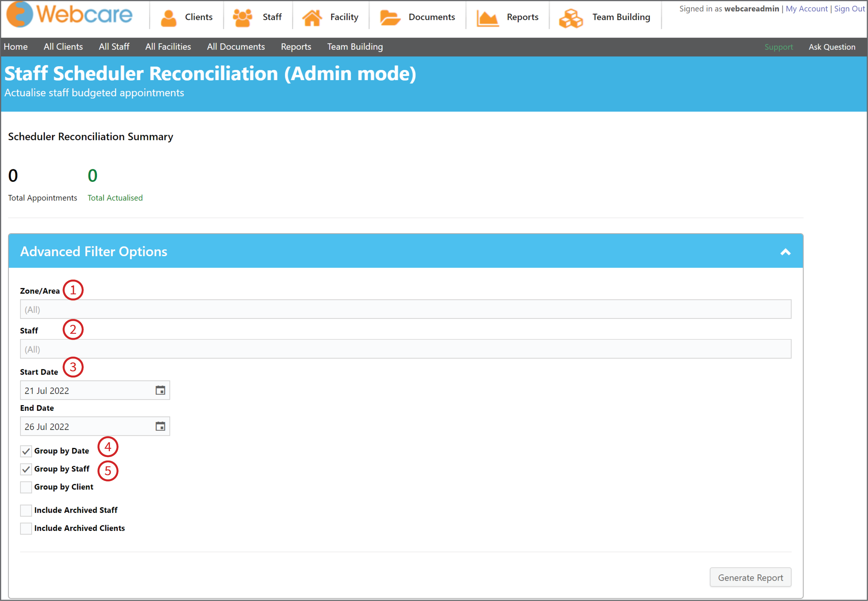Open the Team Building blocks icon
868x601 pixels.
click(x=571, y=18)
